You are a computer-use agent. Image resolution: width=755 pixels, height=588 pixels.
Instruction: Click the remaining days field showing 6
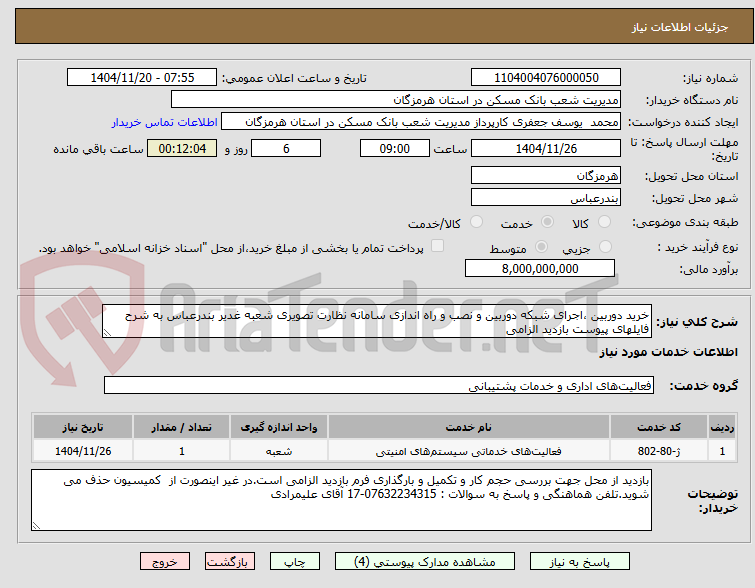pyautogui.click(x=286, y=148)
